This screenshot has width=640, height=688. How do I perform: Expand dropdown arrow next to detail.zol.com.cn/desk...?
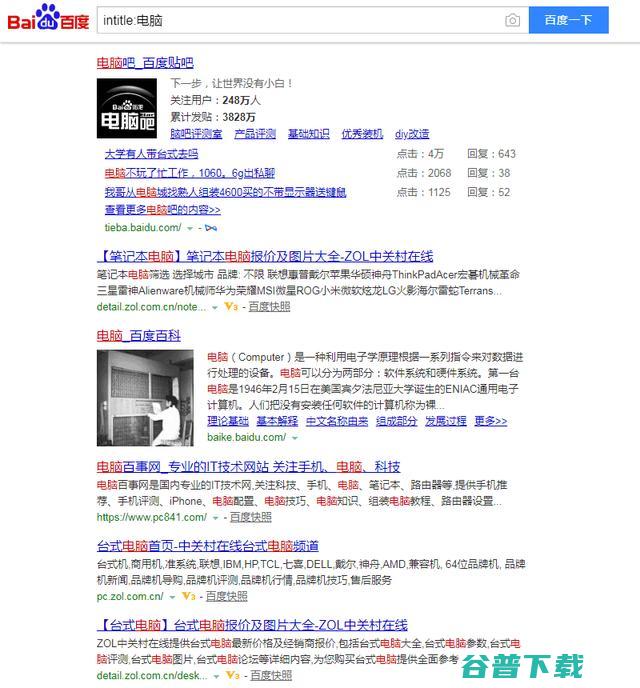[x=216, y=676]
